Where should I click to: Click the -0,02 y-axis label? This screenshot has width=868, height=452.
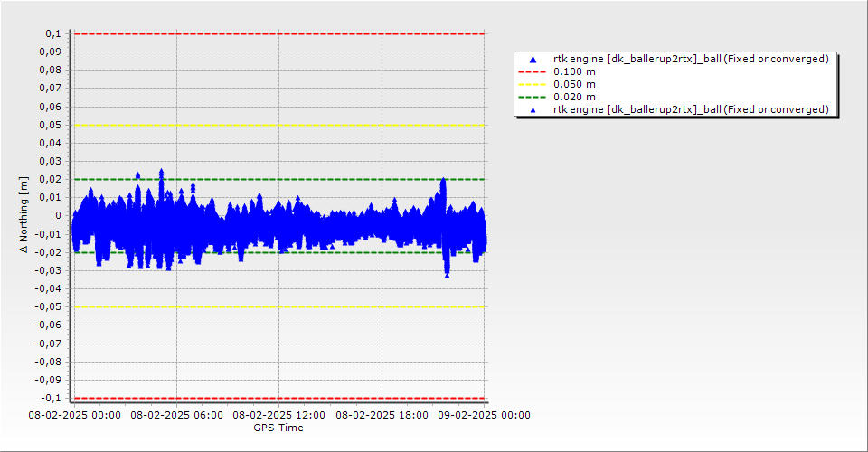[48, 252]
